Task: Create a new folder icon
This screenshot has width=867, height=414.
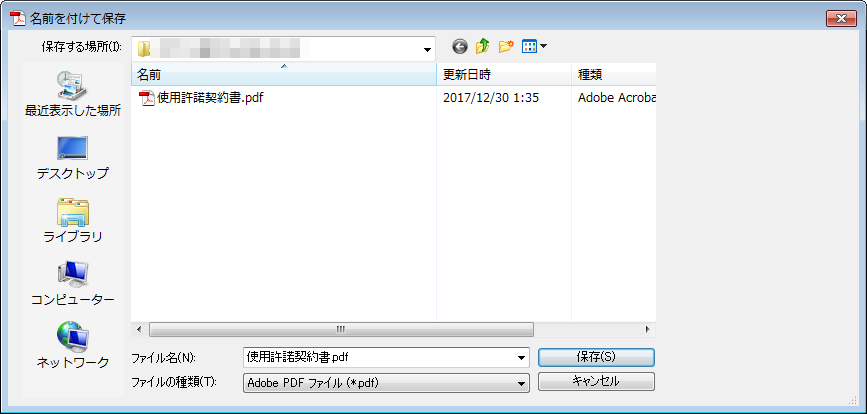Action: [506, 47]
